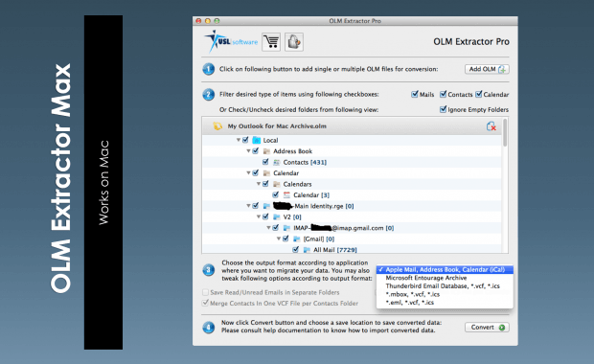The image size is (594, 364).
Task: Click the Outlook archive icon in header
Action: pos(217,126)
